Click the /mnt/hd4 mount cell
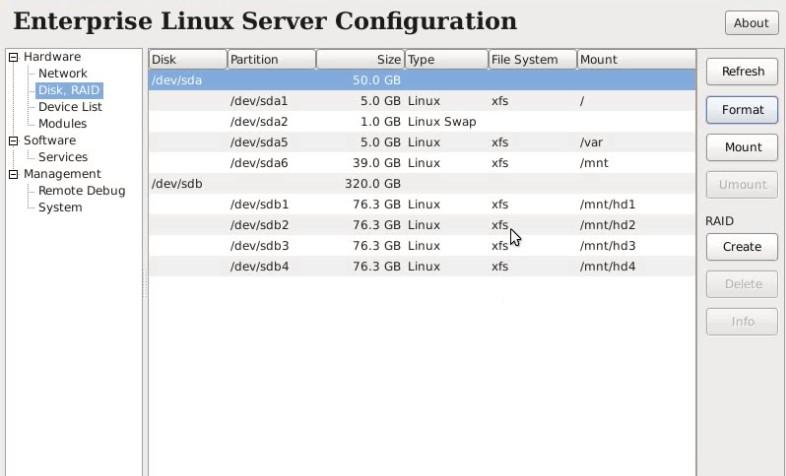Viewport: 786px width, 476px height. tap(608, 267)
